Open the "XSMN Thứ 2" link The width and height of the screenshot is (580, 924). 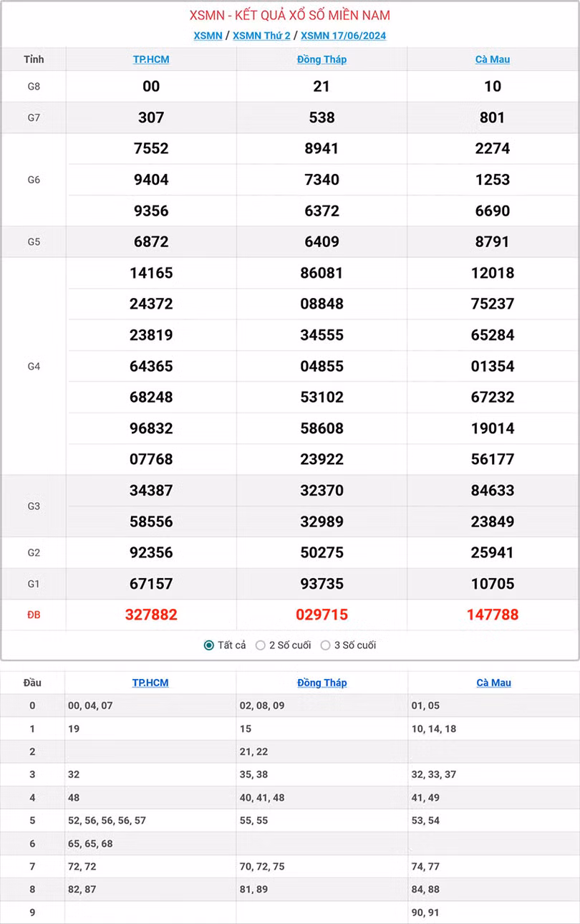(x=261, y=35)
